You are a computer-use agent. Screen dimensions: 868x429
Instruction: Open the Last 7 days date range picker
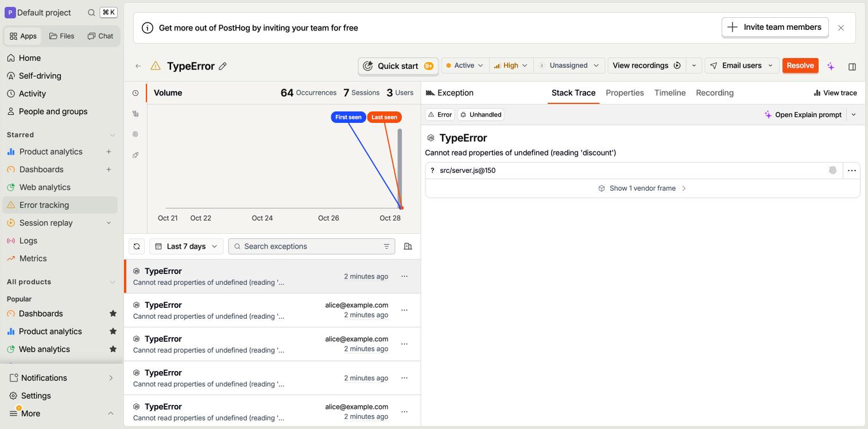point(187,246)
